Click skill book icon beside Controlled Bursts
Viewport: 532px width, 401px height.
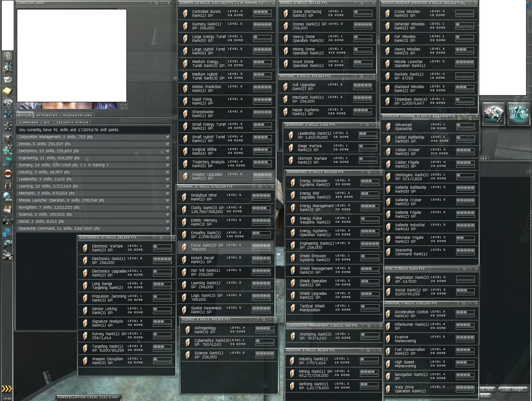pyautogui.click(x=185, y=14)
